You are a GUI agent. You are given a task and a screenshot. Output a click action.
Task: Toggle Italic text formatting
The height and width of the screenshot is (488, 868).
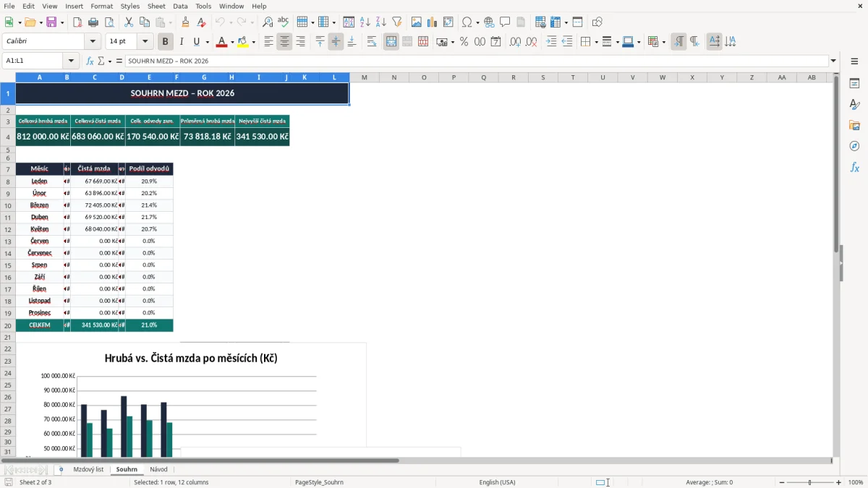click(181, 42)
